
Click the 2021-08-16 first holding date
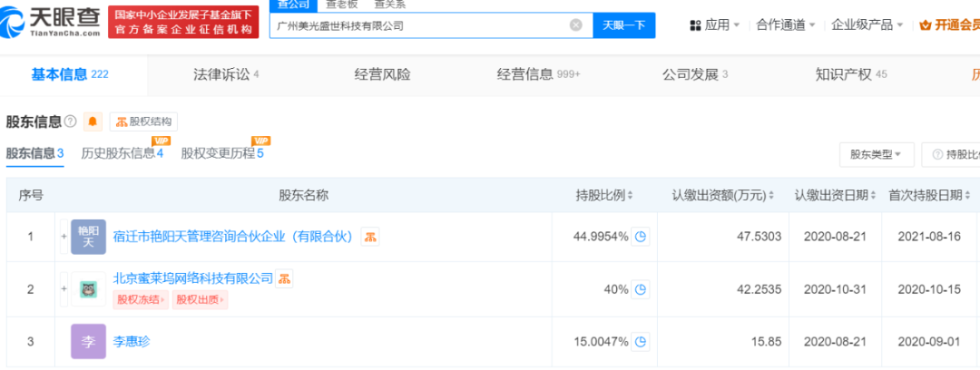929,237
